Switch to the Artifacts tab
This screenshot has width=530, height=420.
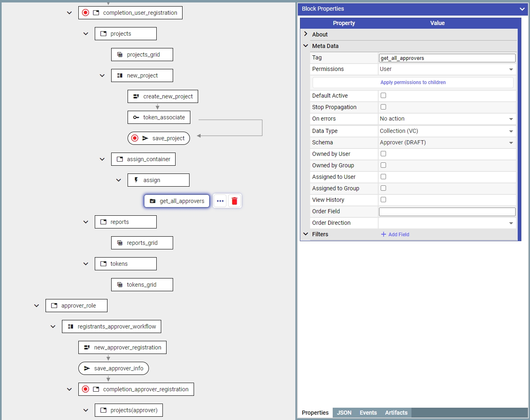(x=396, y=413)
